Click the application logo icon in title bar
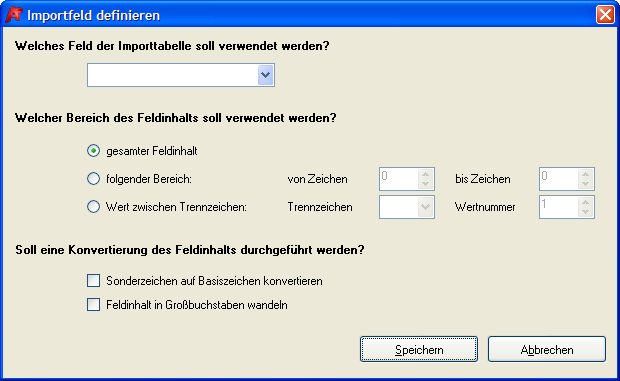The width and height of the screenshot is (620, 381). click(14, 15)
